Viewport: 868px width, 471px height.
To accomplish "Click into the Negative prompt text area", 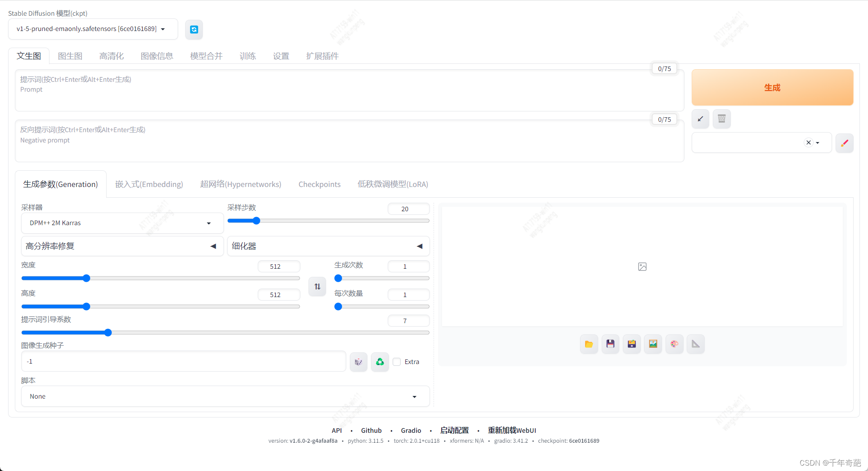I will [349, 141].
